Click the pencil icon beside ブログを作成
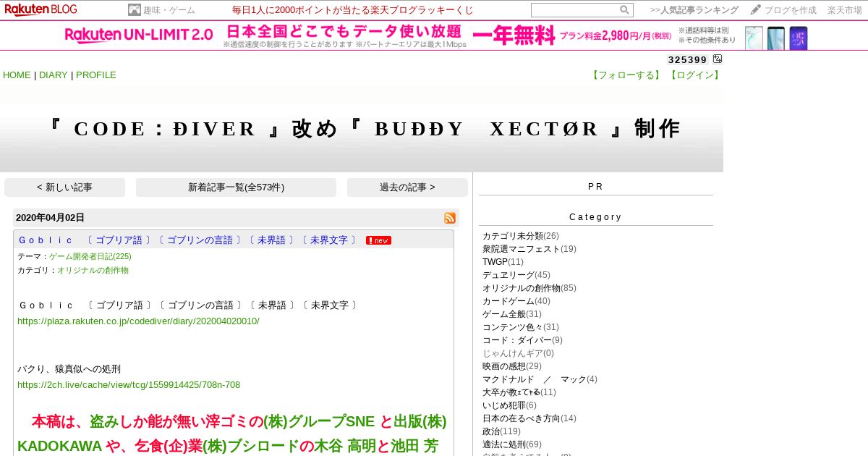The image size is (868, 456). (x=755, y=10)
